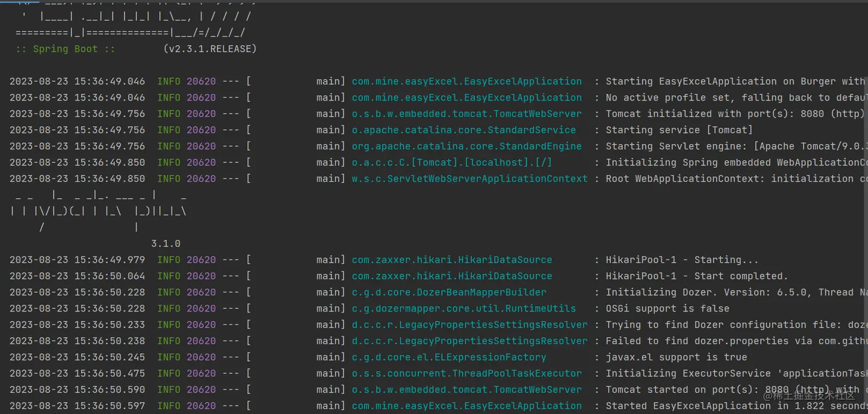
Task: Click the '(v2.3.1.RELEASE)' version text
Action: (210, 49)
